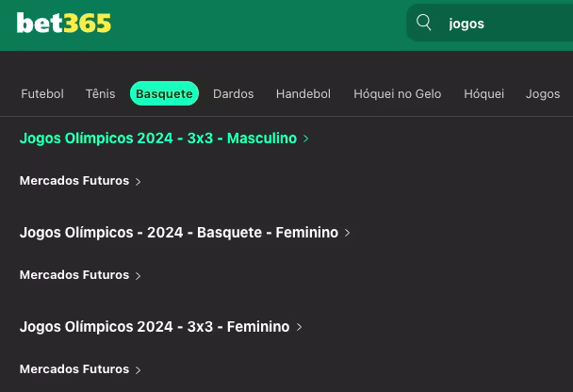Viewport: 573px width, 392px height.
Task: Open the Handebol tab
Action: (x=303, y=94)
